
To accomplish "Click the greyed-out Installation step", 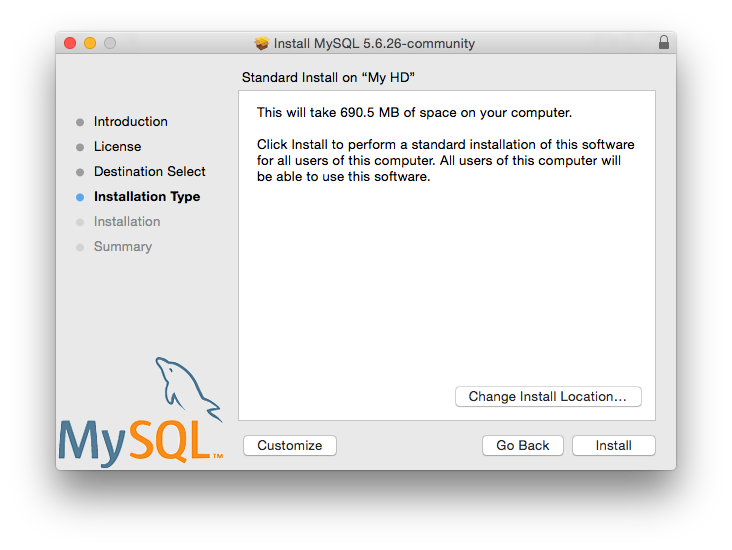I will pyautogui.click(x=126, y=222).
